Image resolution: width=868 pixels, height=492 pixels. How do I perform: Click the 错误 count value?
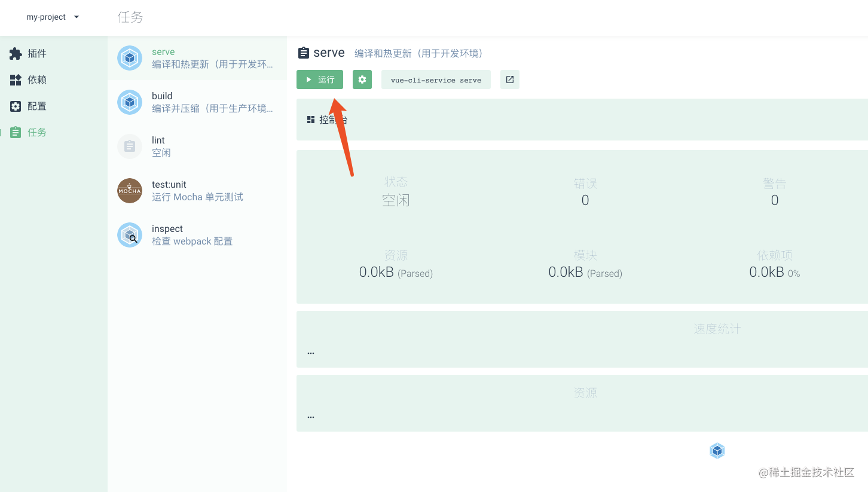tap(585, 200)
